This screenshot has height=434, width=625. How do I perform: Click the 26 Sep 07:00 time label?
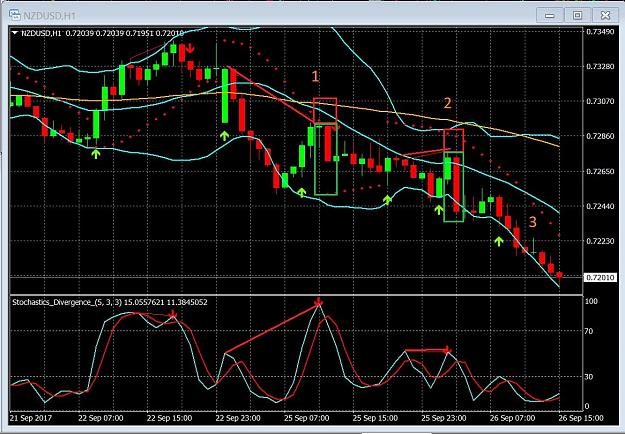pyautogui.click(x=512, y=418)
